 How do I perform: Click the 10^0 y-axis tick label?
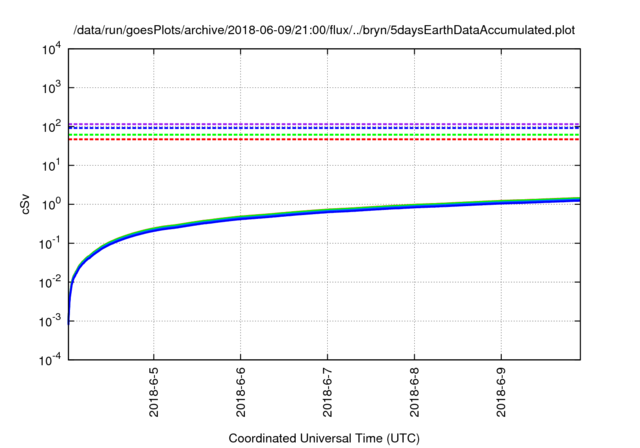pyautogui.click(x=51, y=204)
